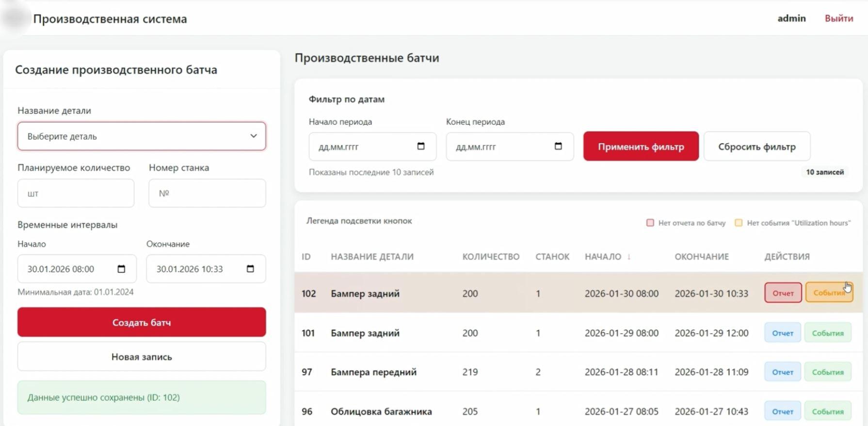Open Отчет for batch 102
The height and width of the screenshot is (426, 868).
(x=783, y=293)
